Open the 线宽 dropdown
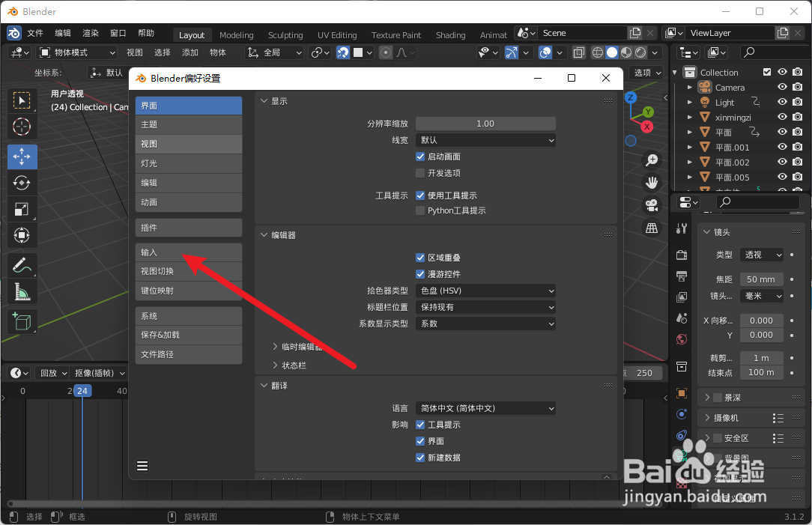Viewport: 812px width, 525px height. click(485, 140)
